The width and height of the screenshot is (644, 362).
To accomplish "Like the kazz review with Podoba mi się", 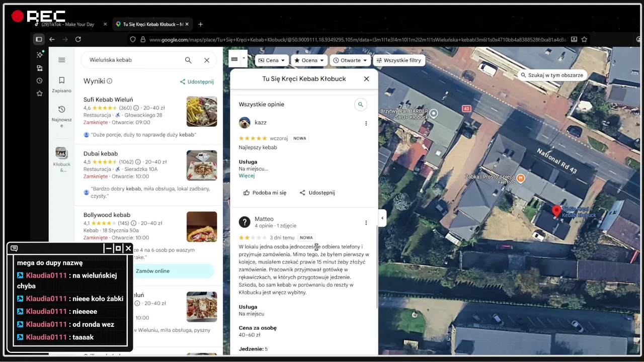I will [265, 193].
